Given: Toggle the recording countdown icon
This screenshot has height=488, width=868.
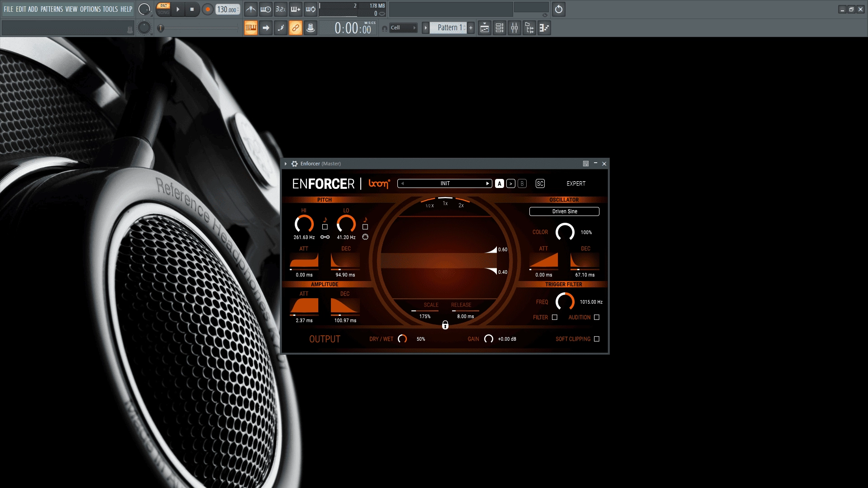Looking at the screenshot, I should [281, 9].
